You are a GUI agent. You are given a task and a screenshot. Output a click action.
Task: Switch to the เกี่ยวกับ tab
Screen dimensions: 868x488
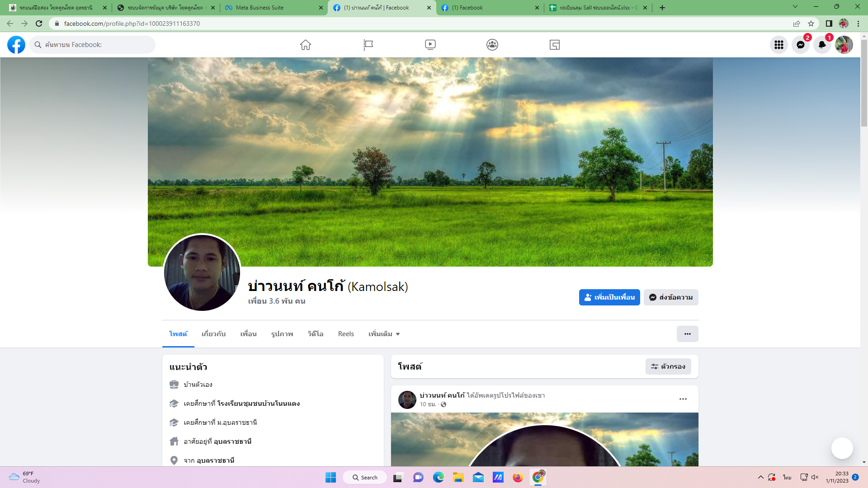point(213,334)
